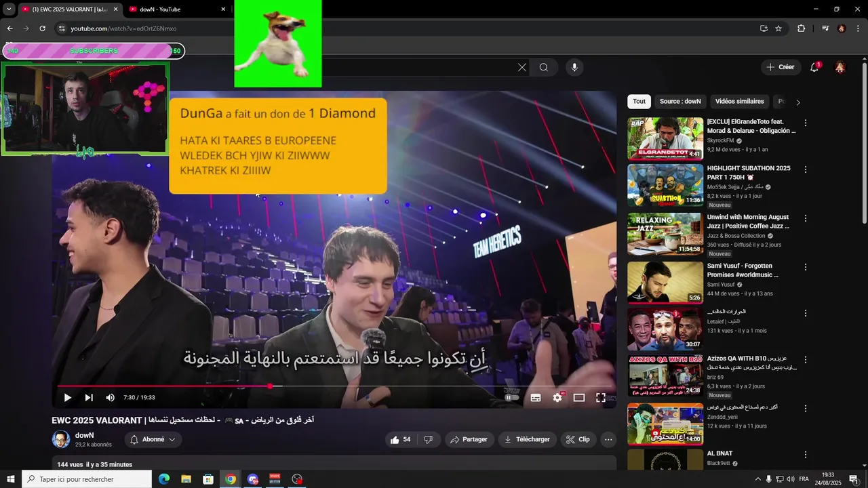
Task: Play the video with the play button
Action: (67, 398)
